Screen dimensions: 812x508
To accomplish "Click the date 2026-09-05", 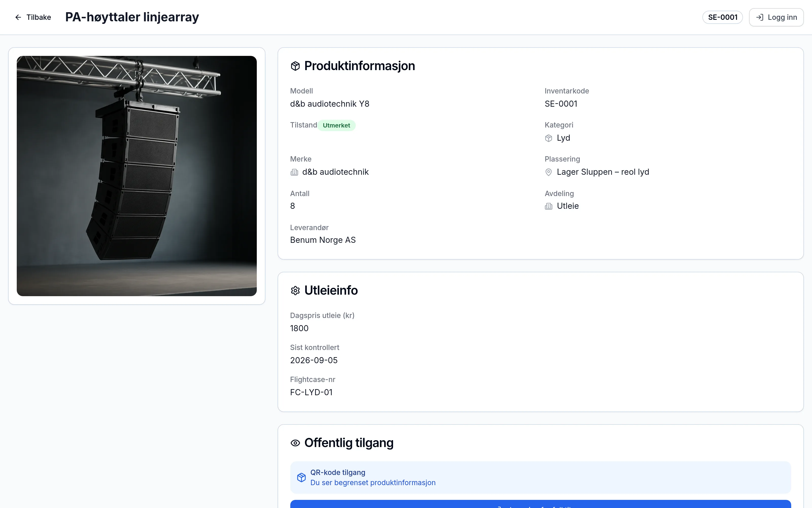I will (x=314, y=360).
